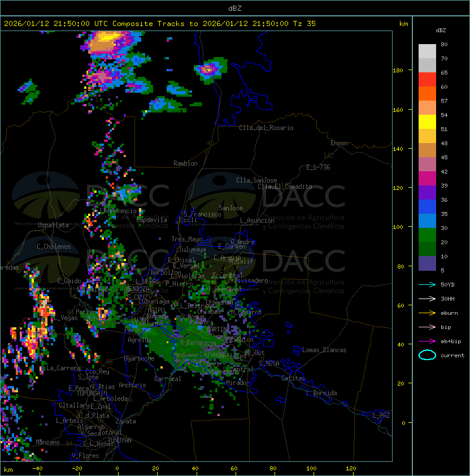470x476 pixels.
Task: Select the light gray 70–80 dBZ swatch
Action: [x=427, y=51]
